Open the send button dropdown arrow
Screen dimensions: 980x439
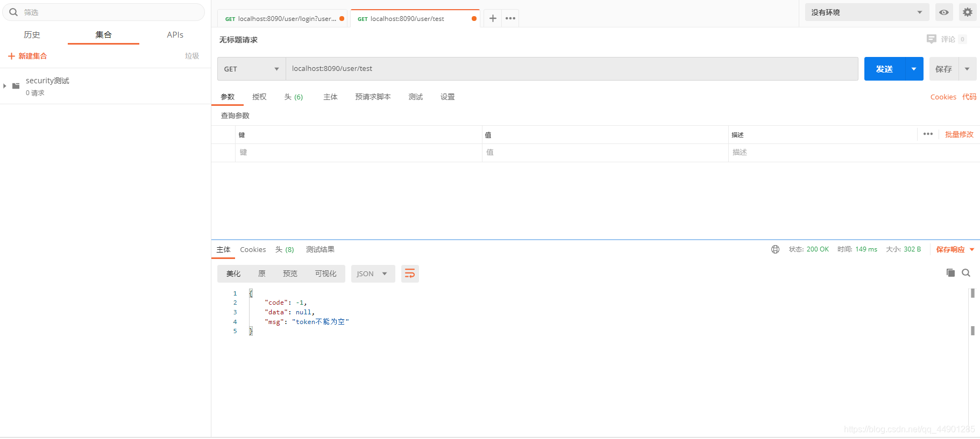point(914,69)
